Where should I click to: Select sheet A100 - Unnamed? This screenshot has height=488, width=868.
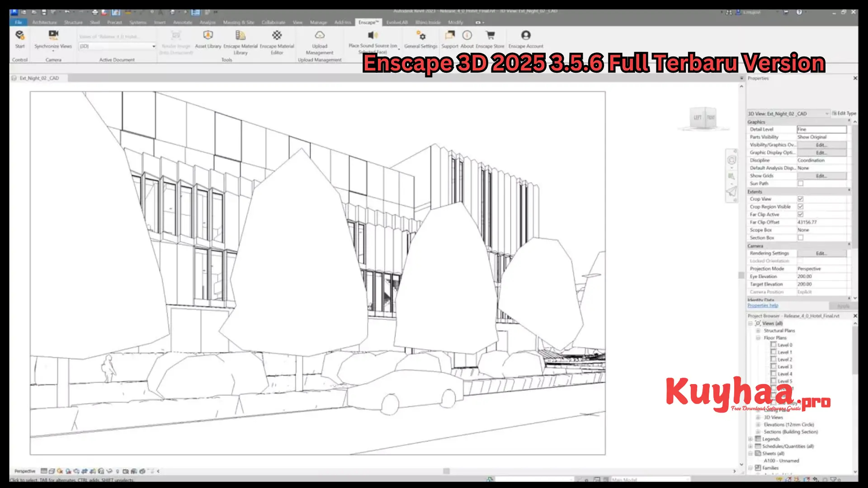(781, 461)
